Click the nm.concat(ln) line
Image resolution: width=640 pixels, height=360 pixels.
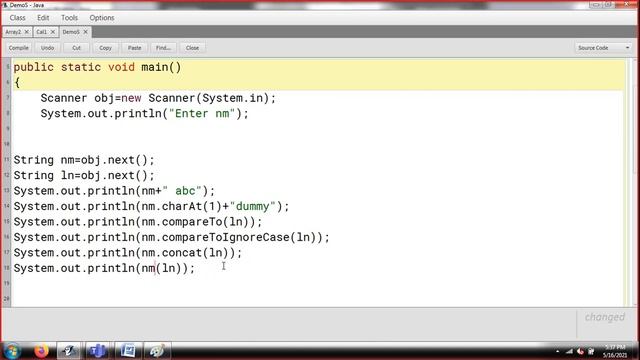(128, 253)
